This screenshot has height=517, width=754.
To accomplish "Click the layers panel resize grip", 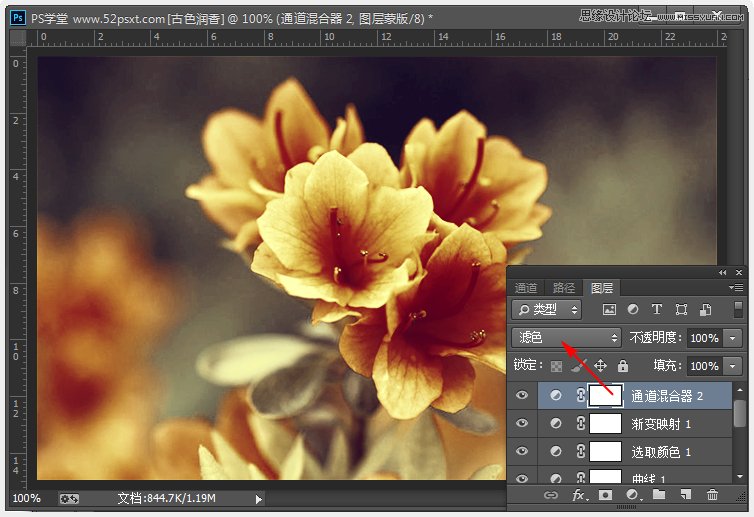I will 741,495.
